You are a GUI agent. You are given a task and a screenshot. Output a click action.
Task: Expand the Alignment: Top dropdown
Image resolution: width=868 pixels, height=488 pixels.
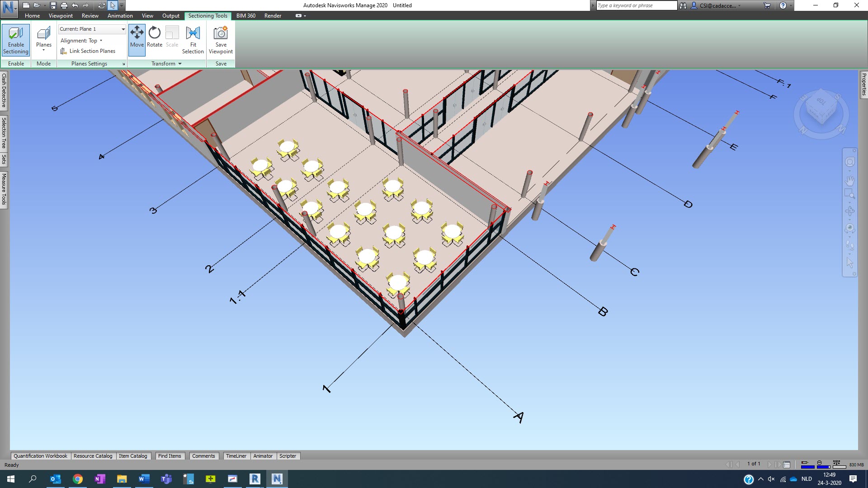coord(81,41)
